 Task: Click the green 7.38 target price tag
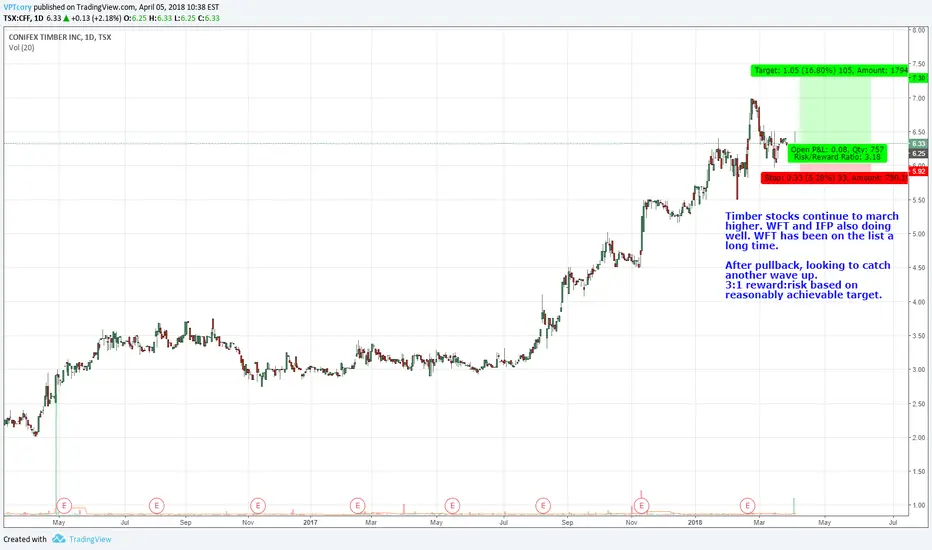point(918,78)
